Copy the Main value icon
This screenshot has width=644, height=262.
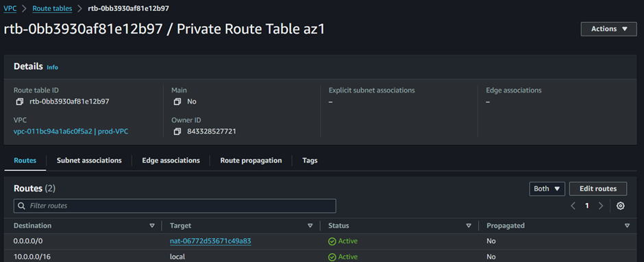click(177, 102)
